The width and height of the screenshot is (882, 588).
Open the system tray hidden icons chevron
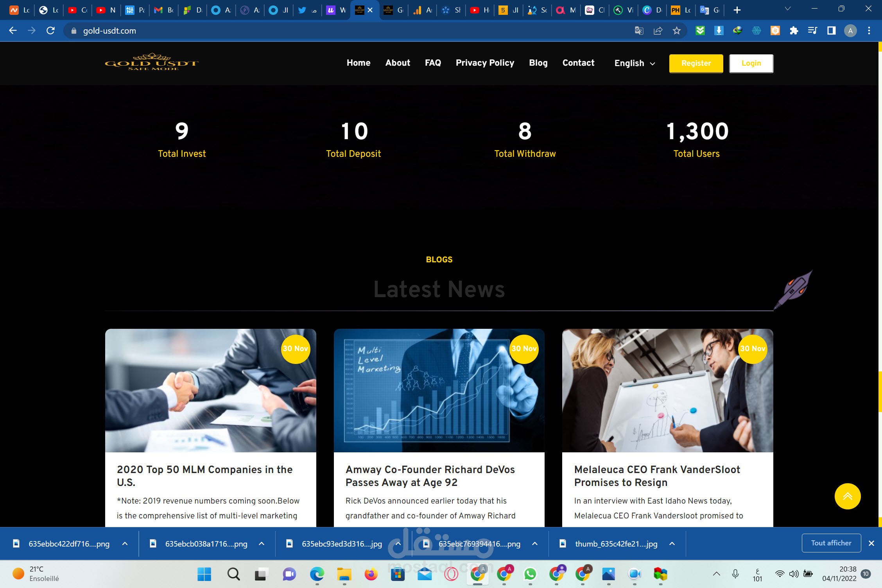[x=716, y=574]
